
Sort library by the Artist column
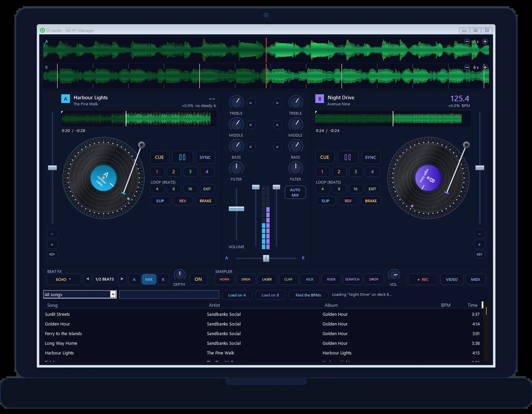pos(214,305)
